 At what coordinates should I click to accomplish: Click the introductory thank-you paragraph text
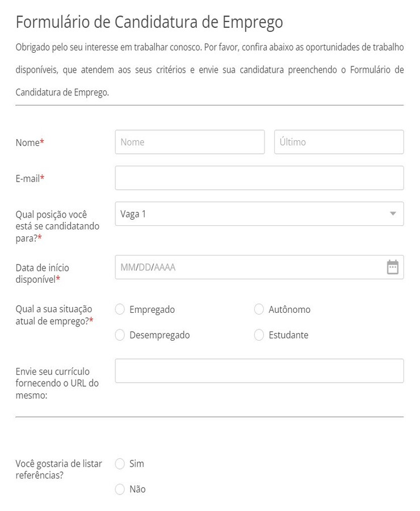[209, 70]
